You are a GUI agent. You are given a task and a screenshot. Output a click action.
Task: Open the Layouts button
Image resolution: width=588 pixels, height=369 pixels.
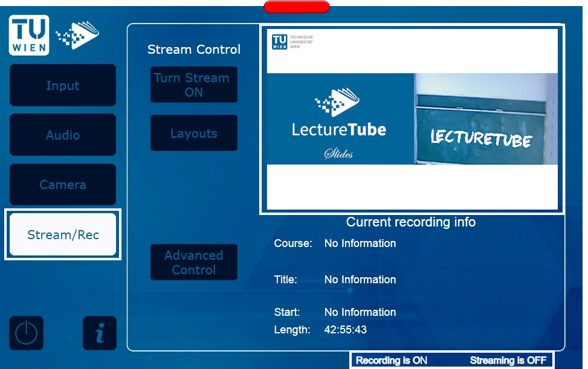(x=194, y=133)
